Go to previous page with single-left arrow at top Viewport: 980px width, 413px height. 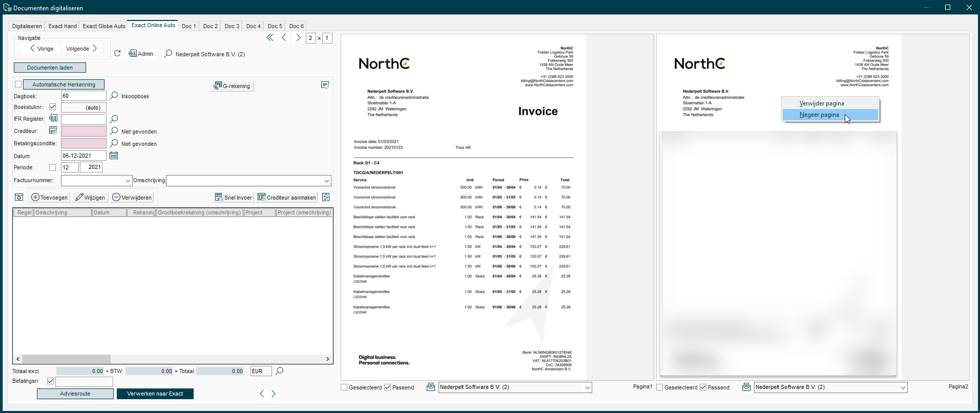[284, 37]
